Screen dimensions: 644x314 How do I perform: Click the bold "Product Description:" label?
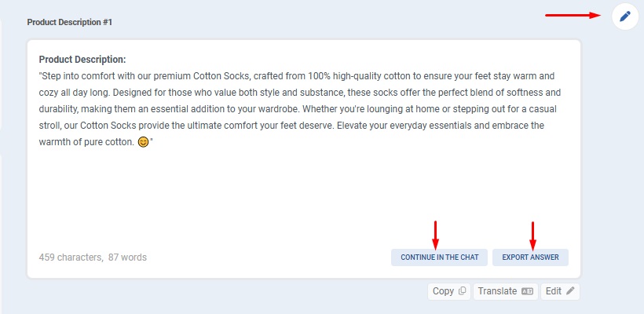point(82,59)
